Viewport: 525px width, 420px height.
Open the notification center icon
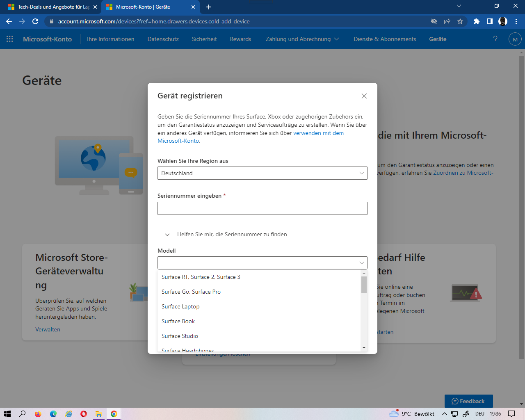click(511, 414)
